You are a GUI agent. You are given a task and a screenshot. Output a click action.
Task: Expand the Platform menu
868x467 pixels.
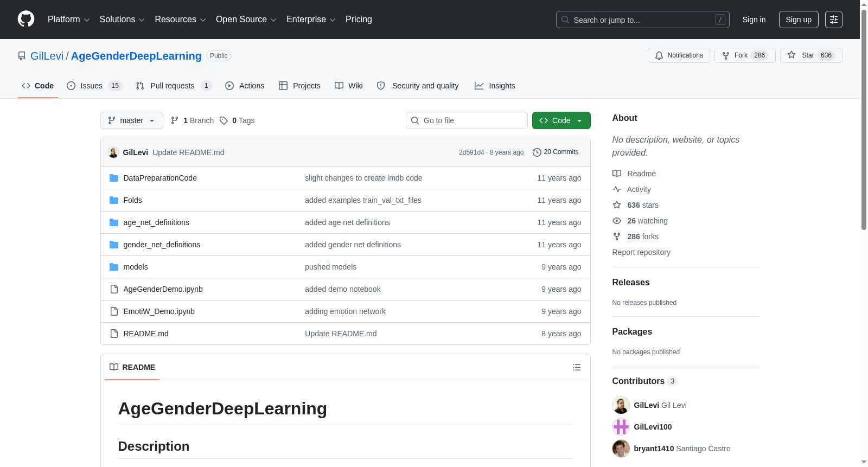(x=68, y=20)
